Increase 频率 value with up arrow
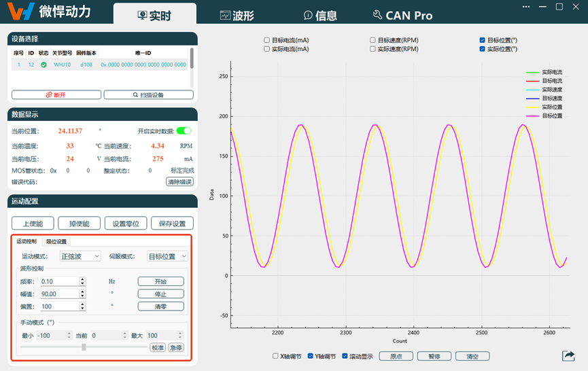Viewport: 588px width, 371px height. (82, 279)
